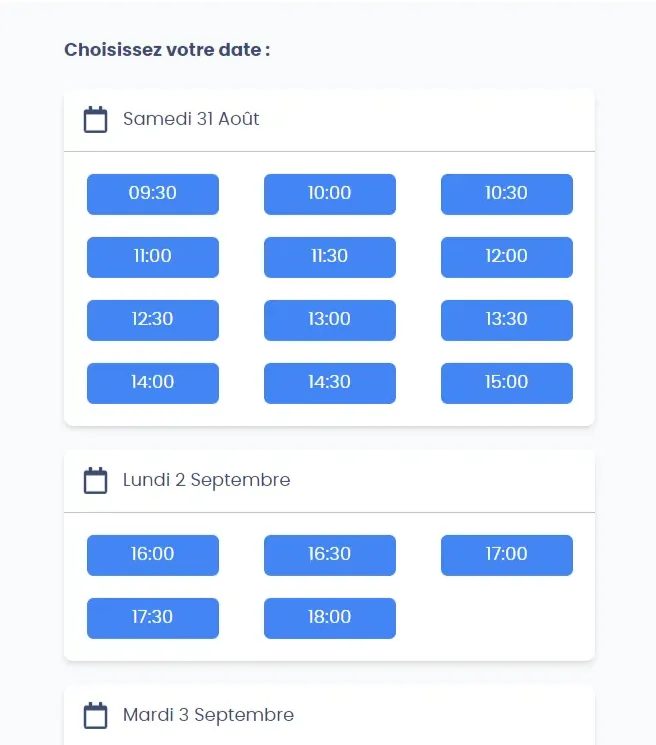The width and height of the screenshot is (656, 745).
Task: Select the 17:30 time slot
Action: pos(153,618)
